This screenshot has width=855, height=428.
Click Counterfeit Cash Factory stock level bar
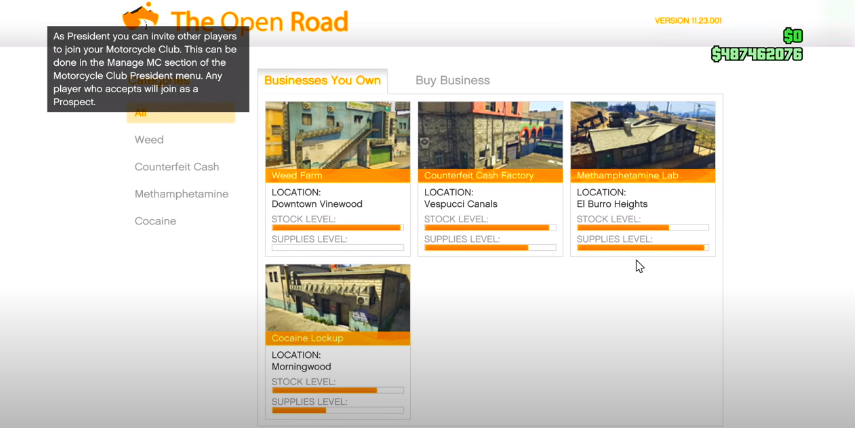pos(490,227)
